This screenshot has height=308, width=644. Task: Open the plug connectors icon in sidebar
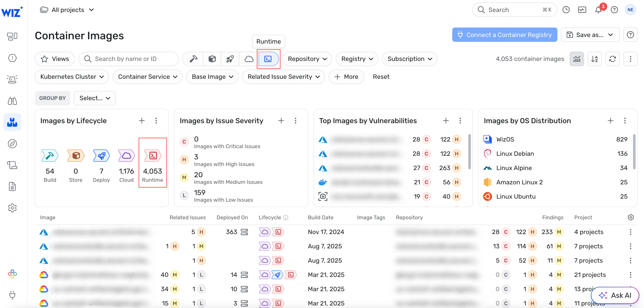[12, 295]
